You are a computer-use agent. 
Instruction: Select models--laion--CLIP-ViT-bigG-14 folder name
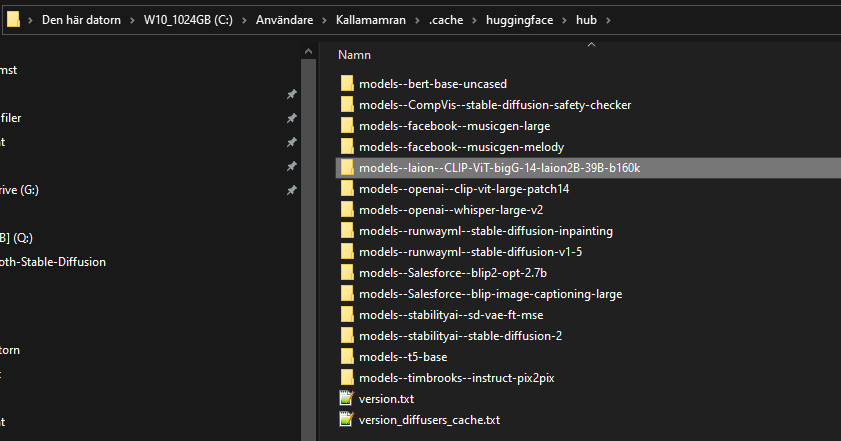pyautogui.click(x=499, y=168)
